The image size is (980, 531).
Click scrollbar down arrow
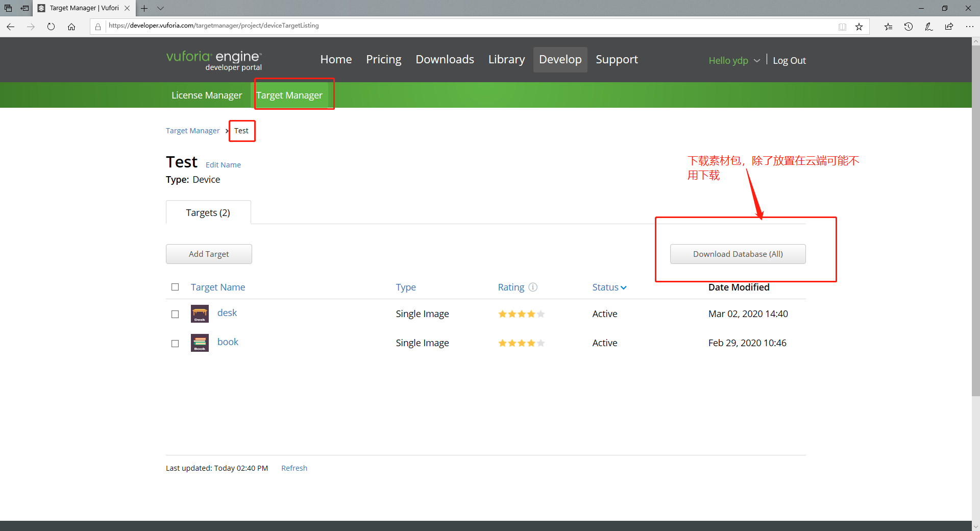976,526
